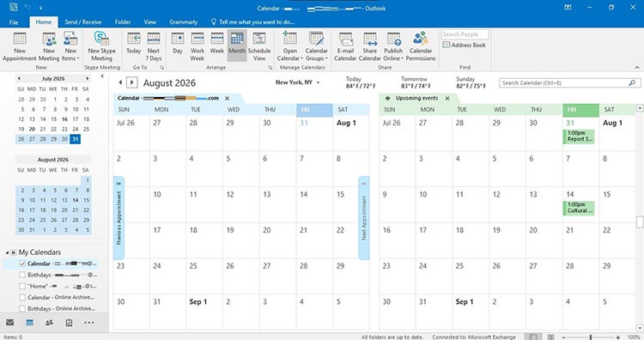Switch to Work Week view

pyautogui.click(x=197, y=46)
